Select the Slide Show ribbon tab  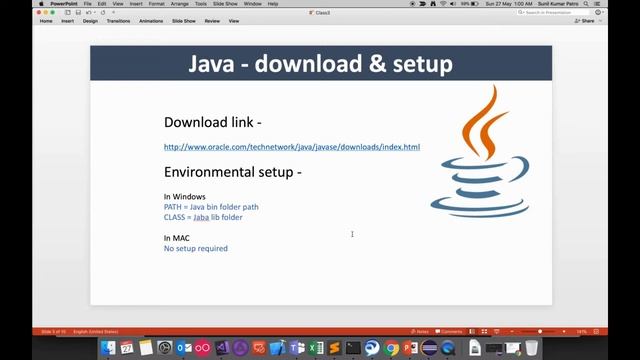coord(184,21)
